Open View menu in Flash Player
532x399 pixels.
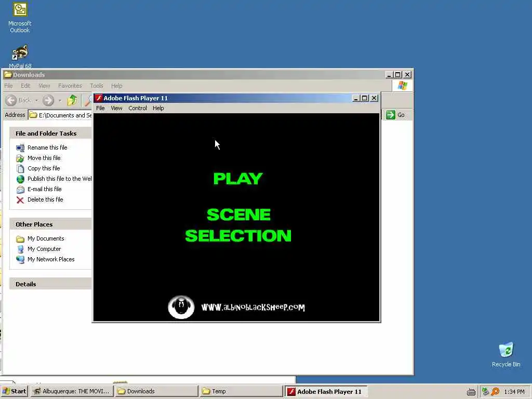pyautogui.click(x=116, y=108)
